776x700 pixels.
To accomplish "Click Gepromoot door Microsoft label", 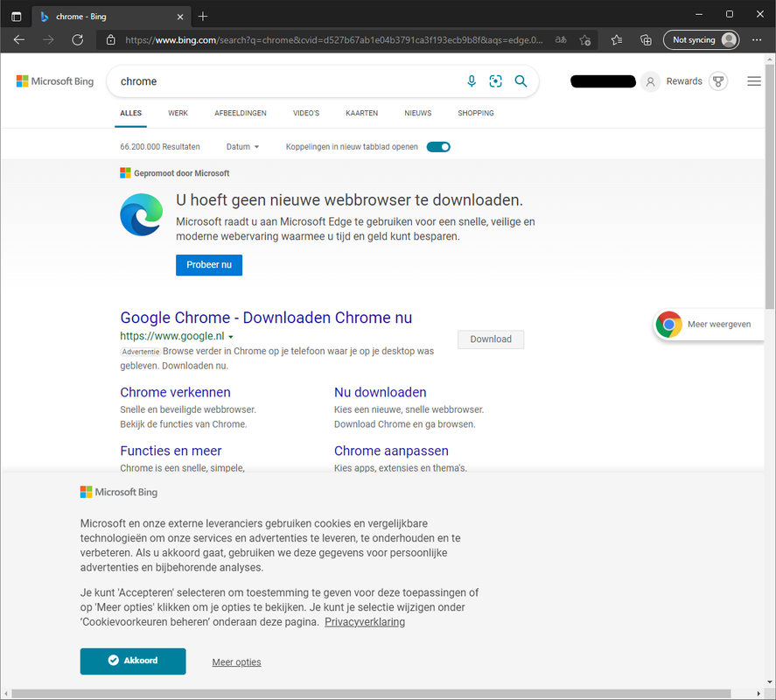I will [182, 173].
